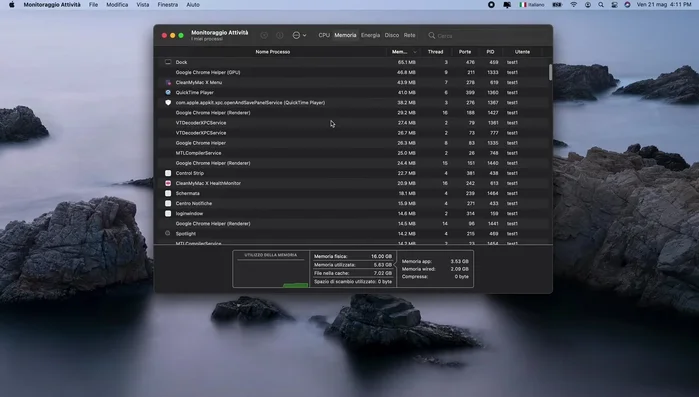699x397 pixels.
Task: Click the CleanMyMac X Menu icon
Action: (168, 82)
